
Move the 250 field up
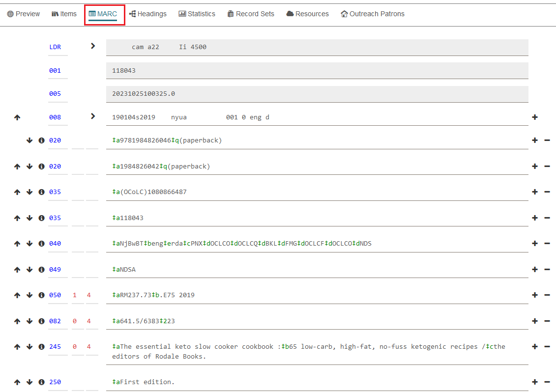coord(17,382)
